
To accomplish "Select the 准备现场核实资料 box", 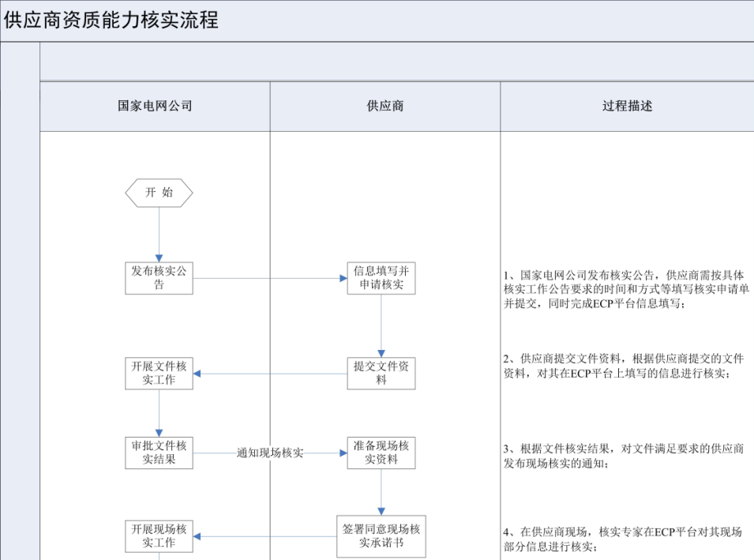I will click(x=381, y=453).
